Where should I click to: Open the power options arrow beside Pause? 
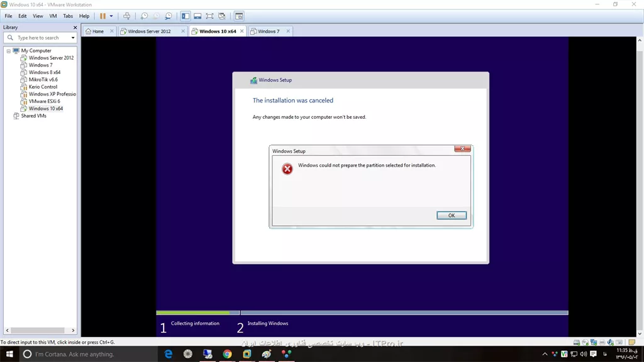[x=111, y=16]
